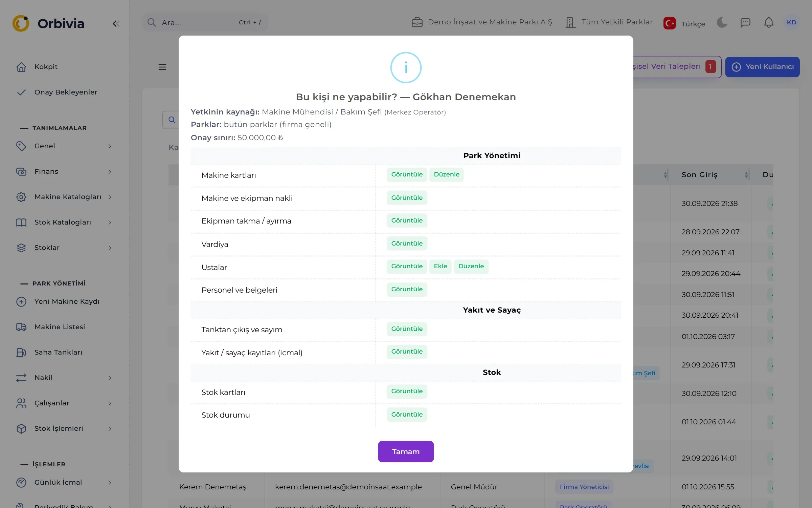Click kerem.denemetas@demoinsaat.example email cell
Screen dimensions: 812x508
(x=348, y=487)
